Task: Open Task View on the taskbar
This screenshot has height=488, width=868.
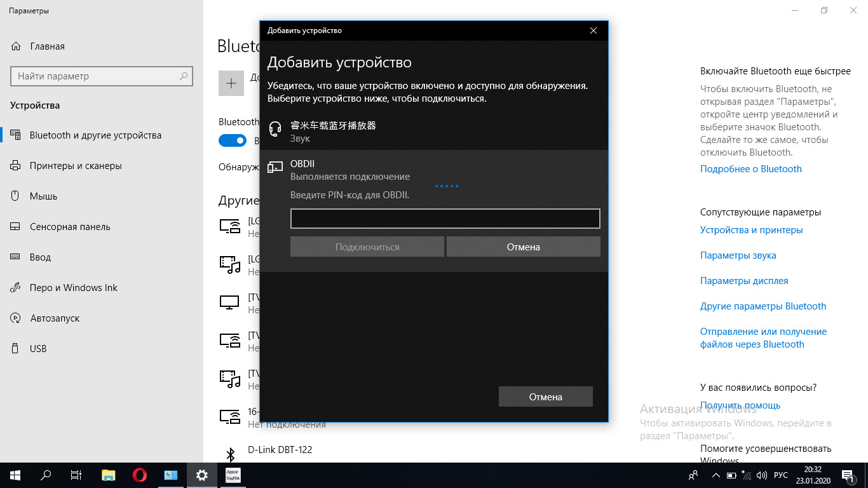Action: click(76, 475)
